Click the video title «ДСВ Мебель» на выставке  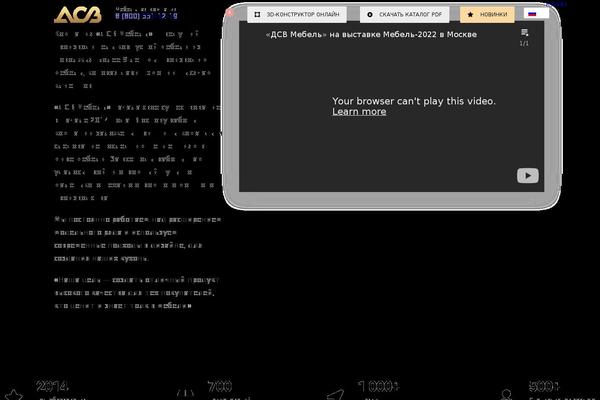(371, 34)
